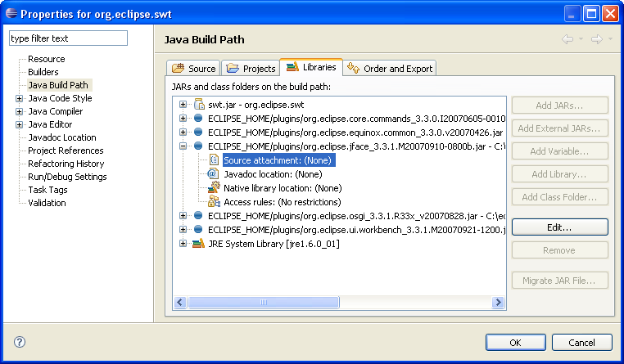Go forward with the right arrow icon

596,39
